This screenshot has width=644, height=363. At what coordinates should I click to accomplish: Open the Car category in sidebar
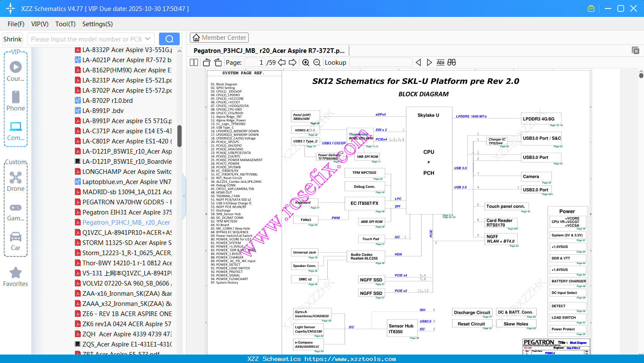pos(16,241)
